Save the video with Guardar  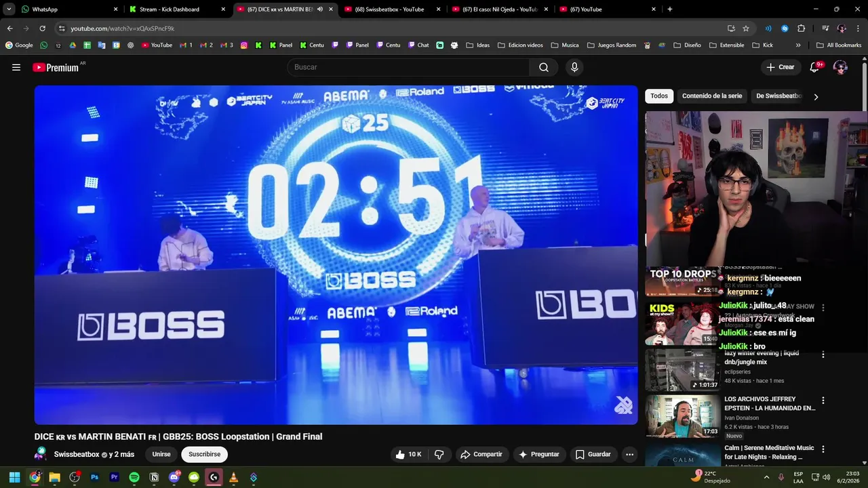[593, 454]
